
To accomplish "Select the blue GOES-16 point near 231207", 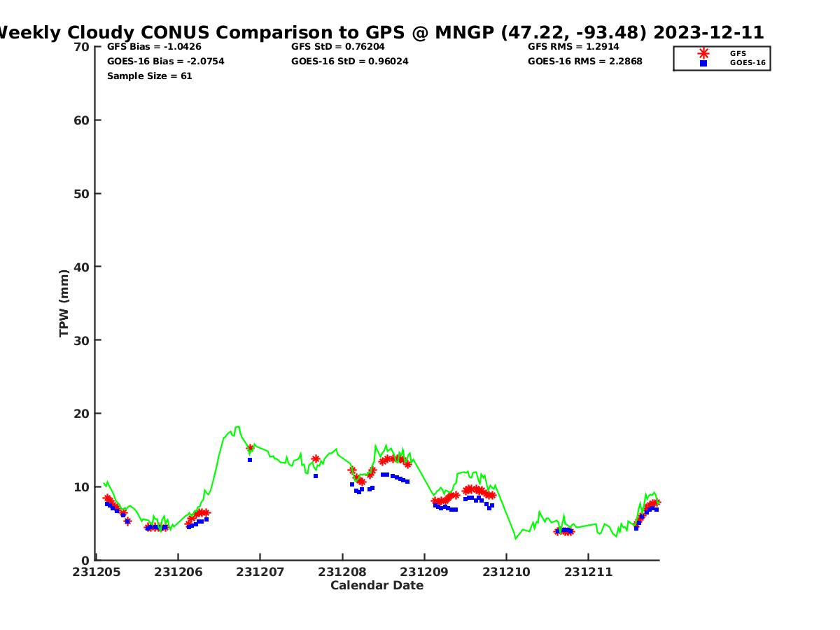I will pyautogui.click(x=250, y=460).
